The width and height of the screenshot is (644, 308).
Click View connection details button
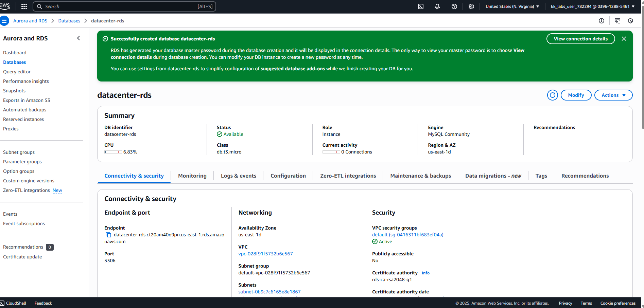[x=580, y=39]
